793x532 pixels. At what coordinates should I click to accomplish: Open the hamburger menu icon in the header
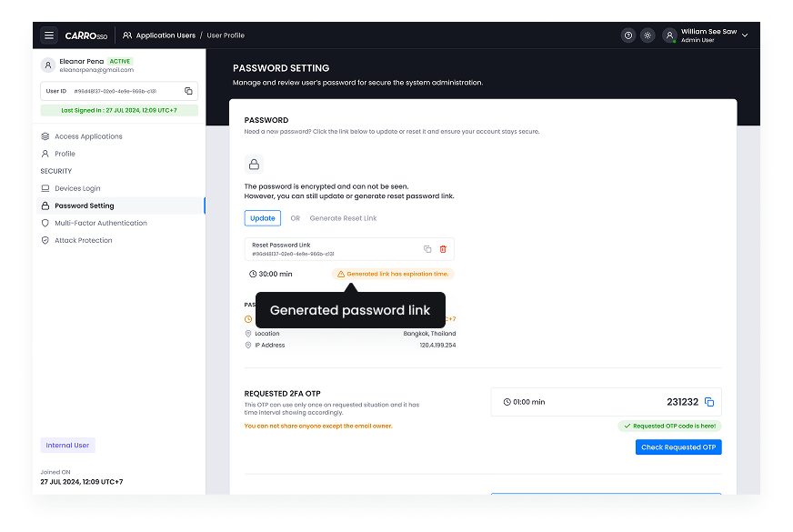[51, 35]
